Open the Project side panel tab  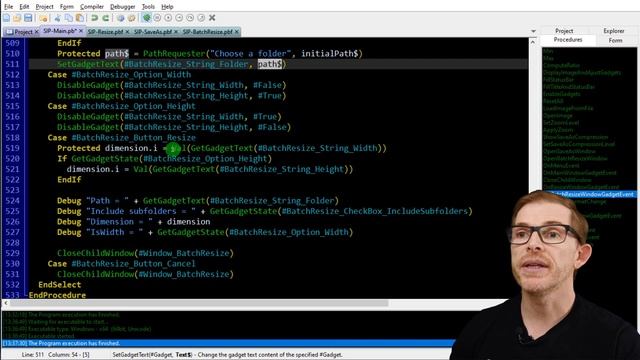564,31
